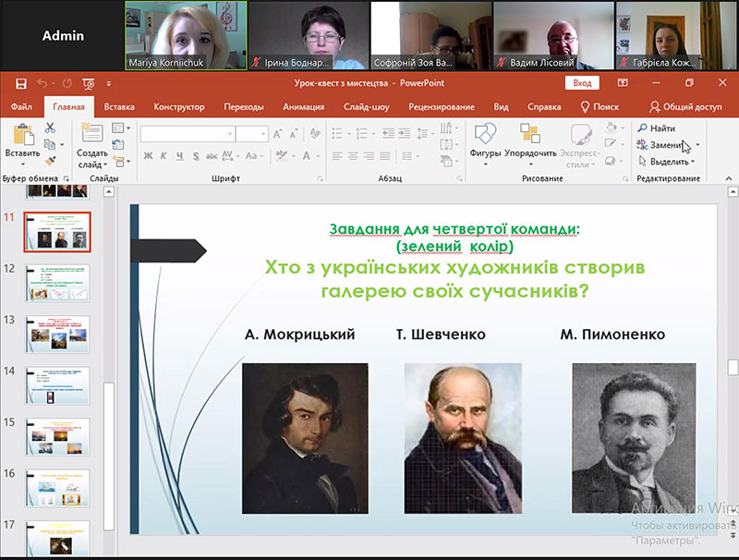Switch to Анимация tab

pyautogui.click(x=304, y=107)
